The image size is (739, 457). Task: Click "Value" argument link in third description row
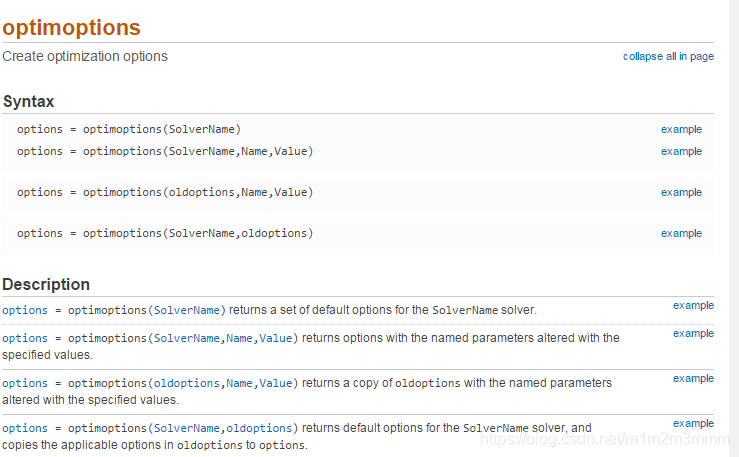[x=276, y=383]
